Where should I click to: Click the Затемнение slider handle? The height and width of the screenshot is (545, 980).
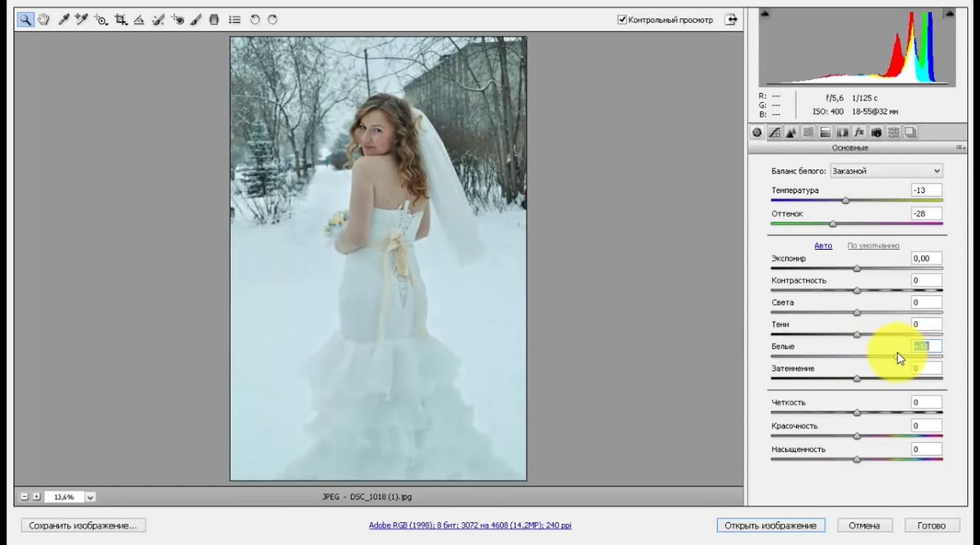pos(857,378)
